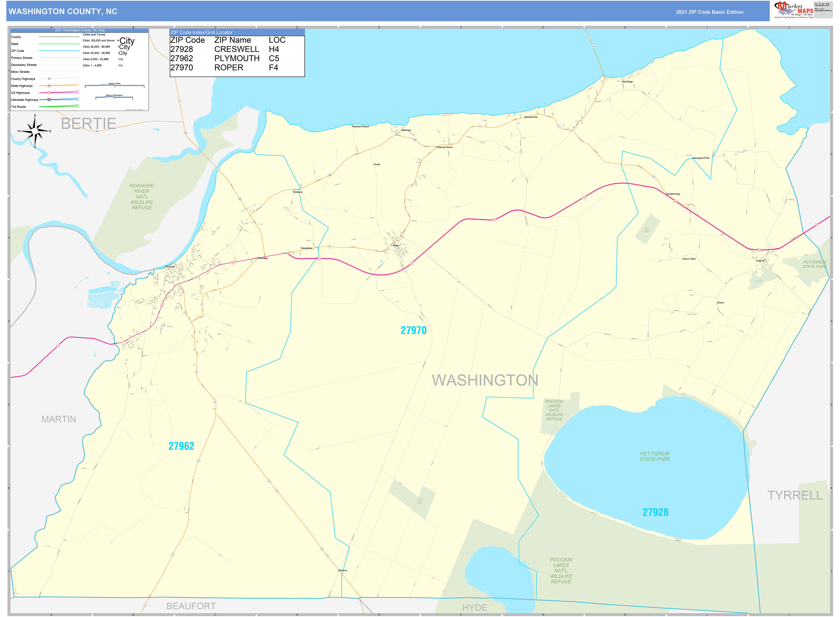840x617 pixels.
Task: Click the Interstate Highways shield symbol in legend
Action: pyautogui.click(x=49, y=100)
